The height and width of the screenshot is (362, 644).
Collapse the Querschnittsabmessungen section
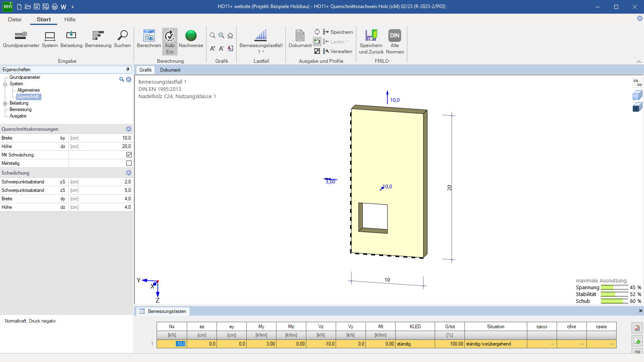[x=129, y=129]
